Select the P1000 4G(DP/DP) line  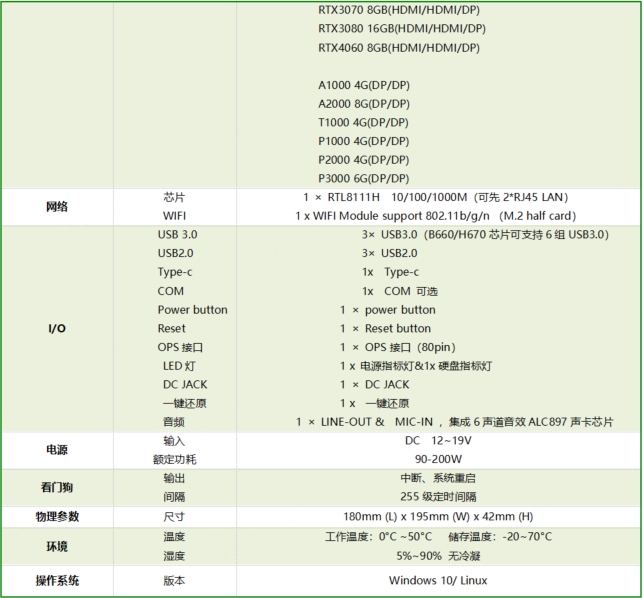[x=364, y=142]
